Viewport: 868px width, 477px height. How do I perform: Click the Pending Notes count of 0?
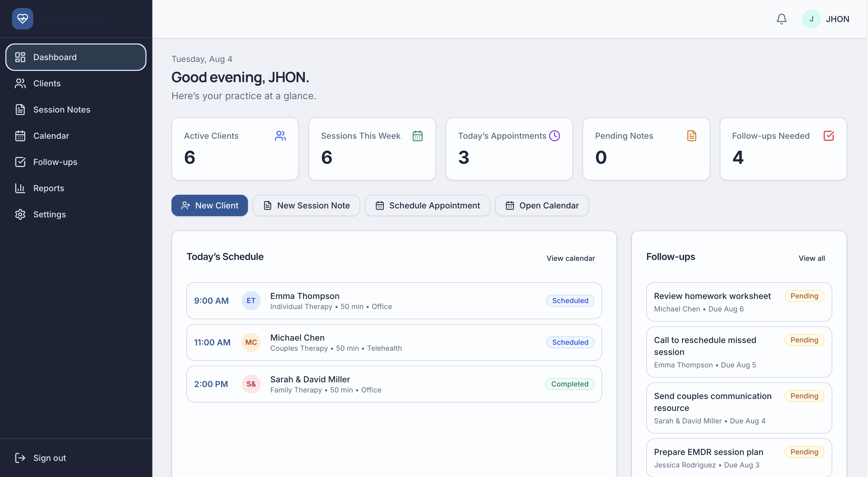click(601, 157)
